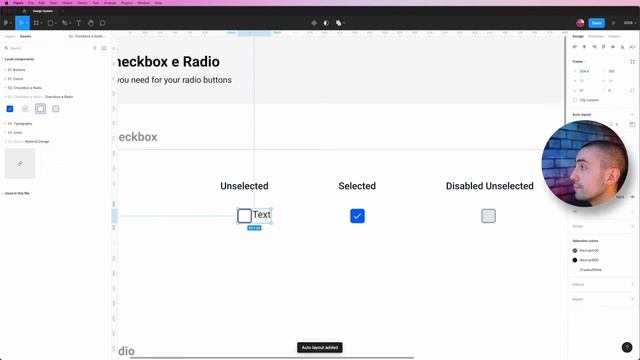Click the Align vertical centers icon
640x360 pixels.
613,47
